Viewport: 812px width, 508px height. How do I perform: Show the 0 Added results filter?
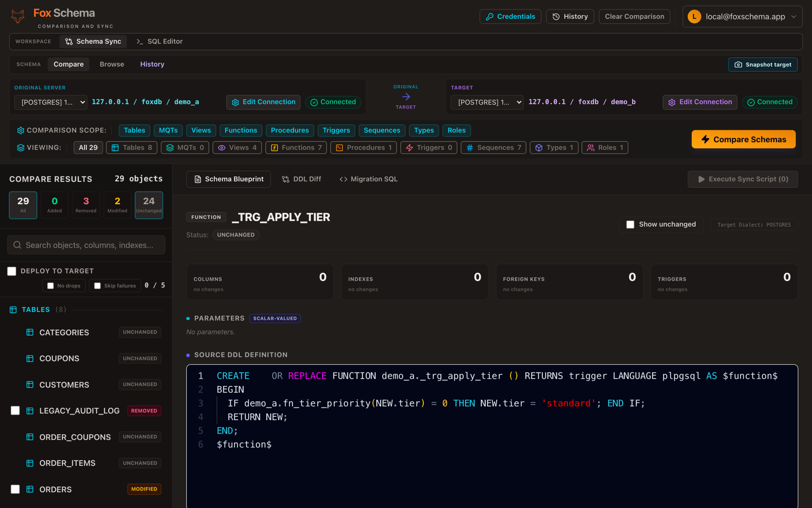coord(54,205)
